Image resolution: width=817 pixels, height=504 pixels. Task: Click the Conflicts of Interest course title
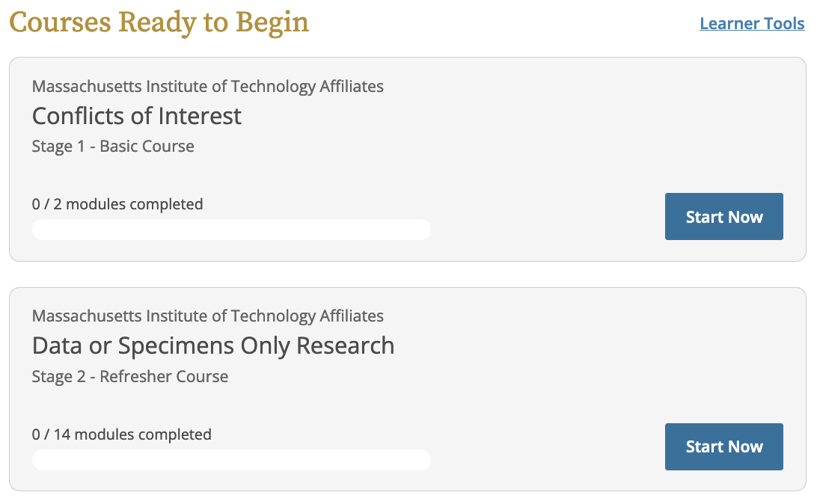pos(137,116)
